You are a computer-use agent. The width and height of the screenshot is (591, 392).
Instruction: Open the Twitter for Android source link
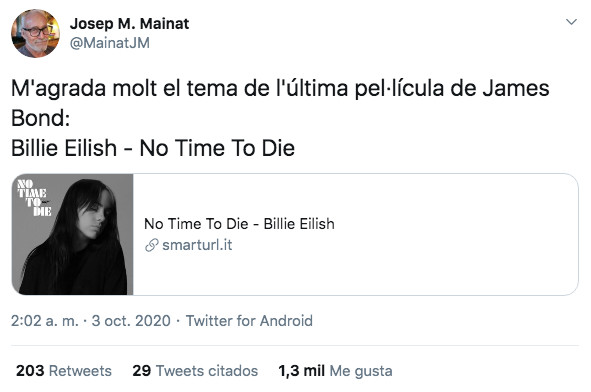(249, 321)
